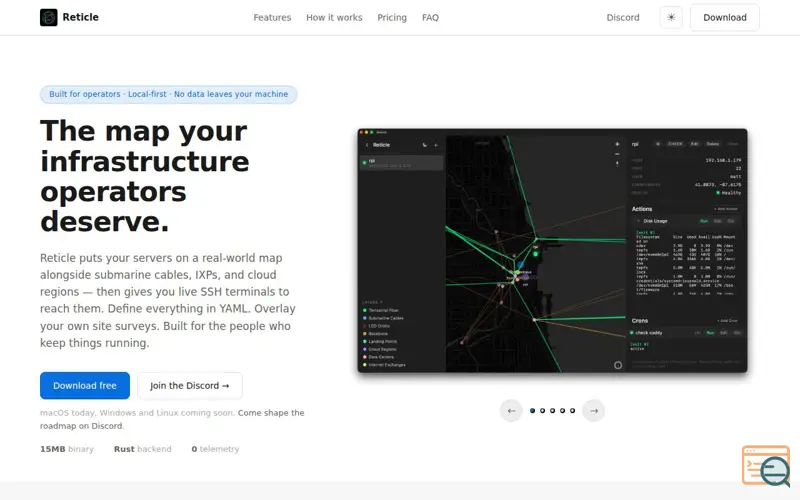
Task: Click the green status dot next to Healthy
Action: (718, 193)
